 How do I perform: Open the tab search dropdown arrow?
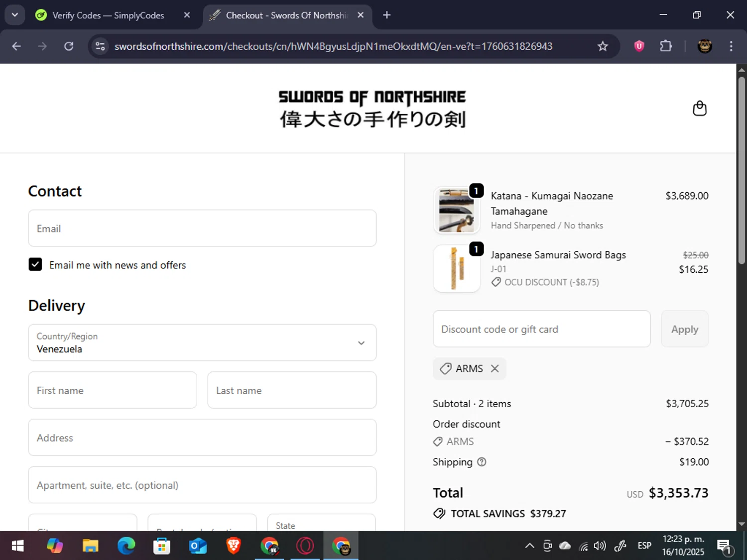15,15
